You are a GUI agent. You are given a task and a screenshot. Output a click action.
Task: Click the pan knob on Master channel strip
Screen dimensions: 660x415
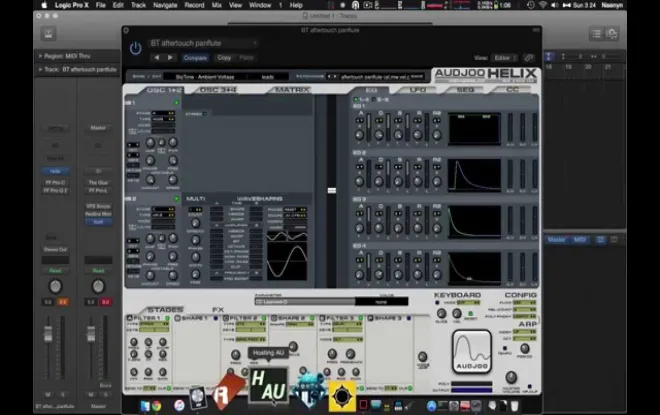click(x=98, y=286)
